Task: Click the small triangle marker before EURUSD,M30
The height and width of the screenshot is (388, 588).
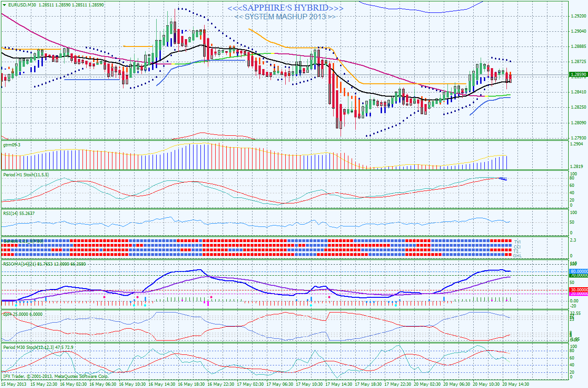Action: 4,5
